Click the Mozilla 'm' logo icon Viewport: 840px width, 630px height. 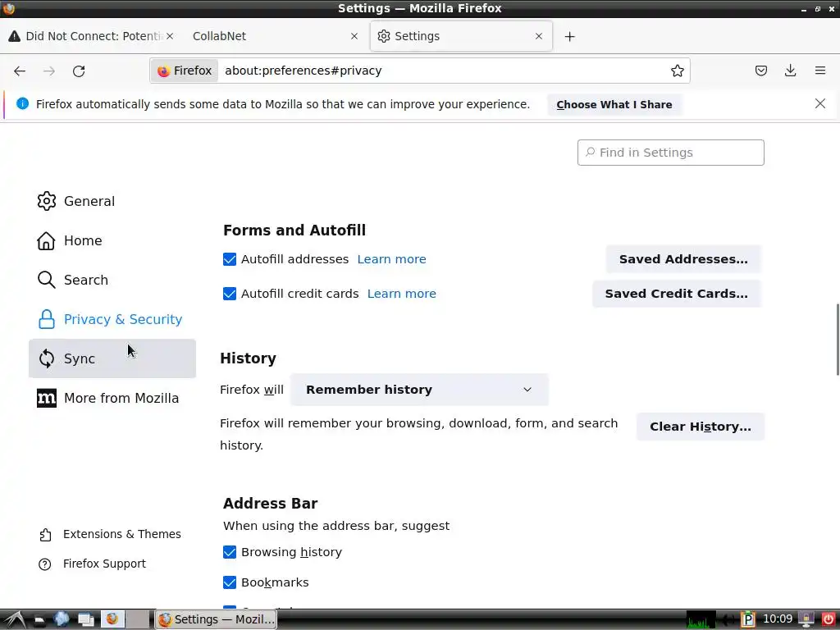[x=47, y=398]
